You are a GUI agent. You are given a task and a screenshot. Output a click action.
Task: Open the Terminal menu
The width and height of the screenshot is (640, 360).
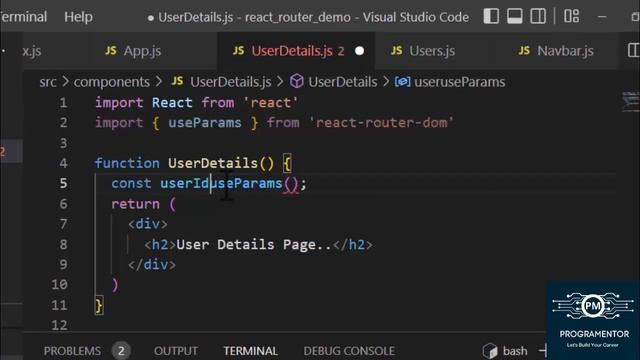24,17
